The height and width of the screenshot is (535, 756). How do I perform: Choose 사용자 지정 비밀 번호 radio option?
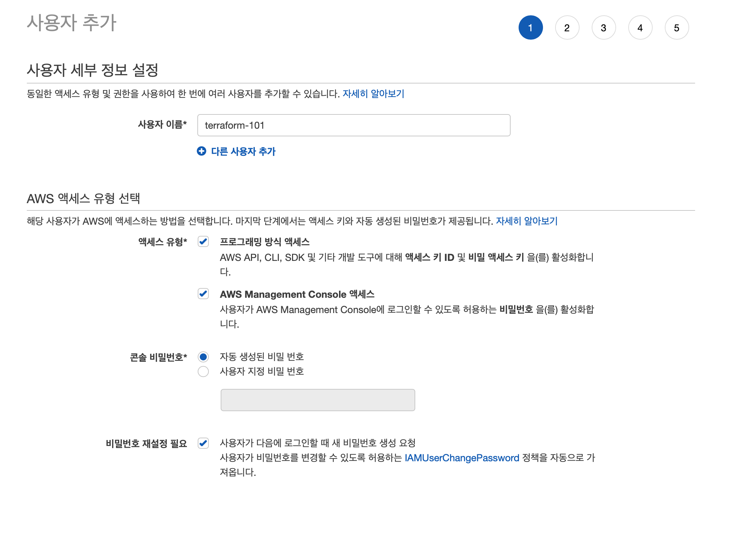pyautogui.click(x=203, y=372)
